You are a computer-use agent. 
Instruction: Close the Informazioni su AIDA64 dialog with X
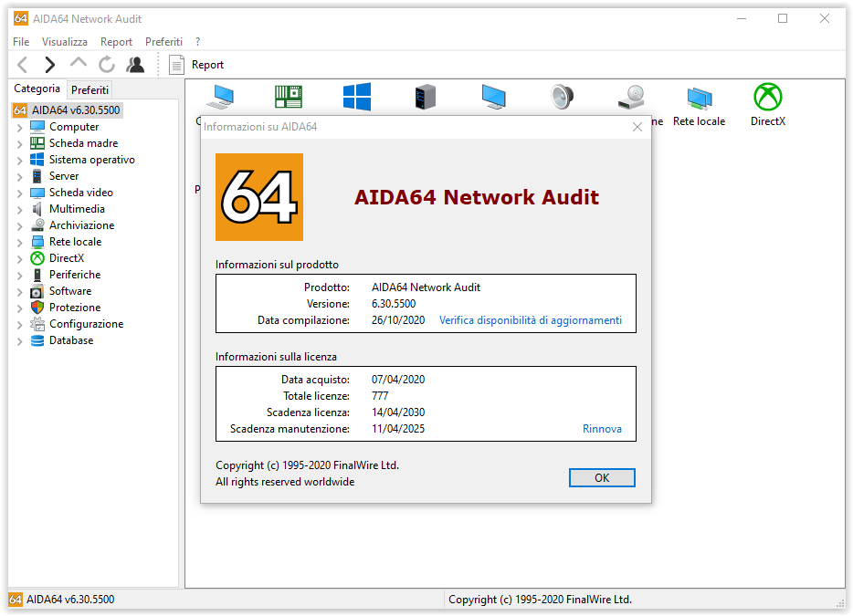point(637,127)
